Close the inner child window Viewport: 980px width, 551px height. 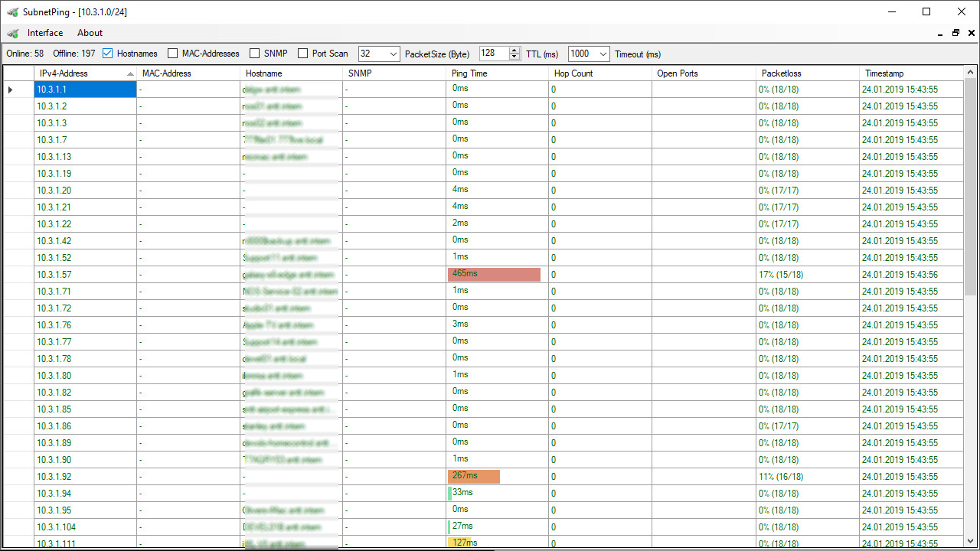click(x=971, y=33)
